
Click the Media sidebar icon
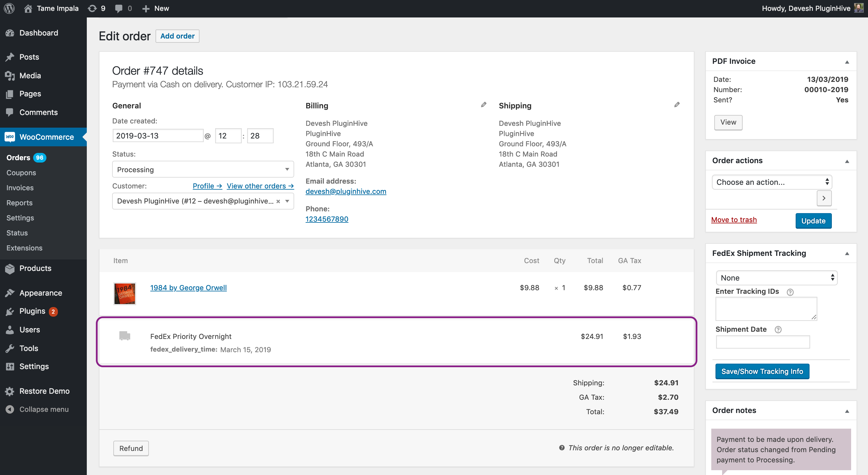(x=11, y=75)
